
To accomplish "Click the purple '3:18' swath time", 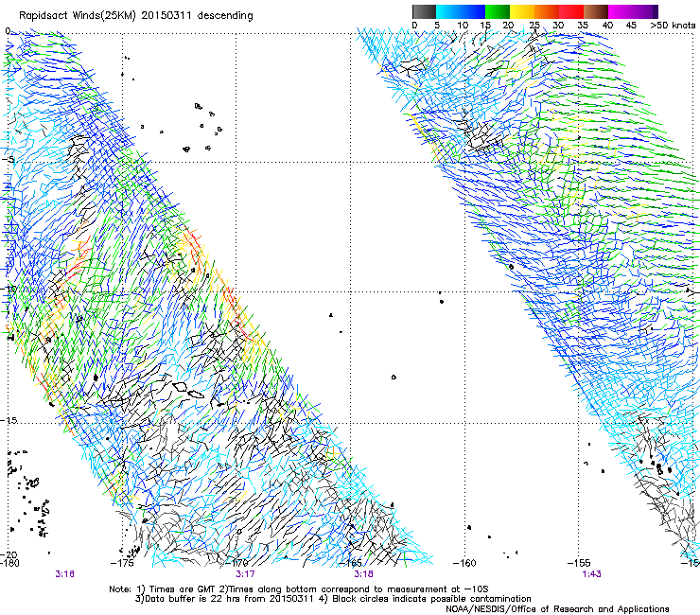I will tap(364, 574).
